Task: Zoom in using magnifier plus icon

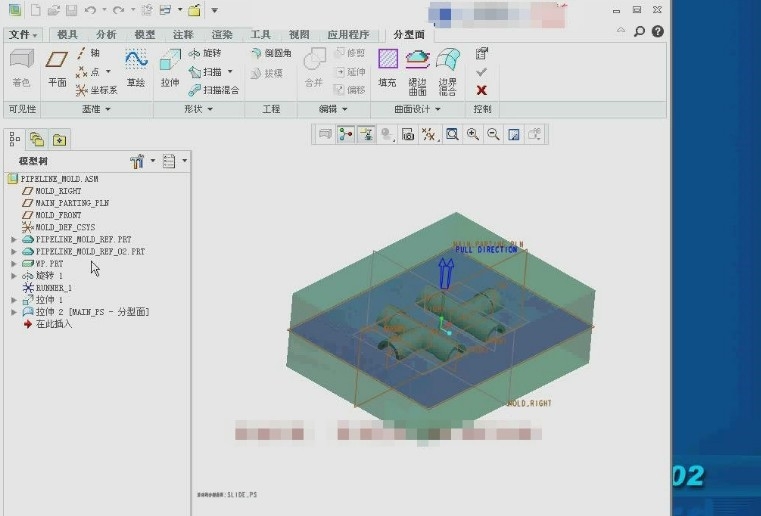Action: click(473, 134)
